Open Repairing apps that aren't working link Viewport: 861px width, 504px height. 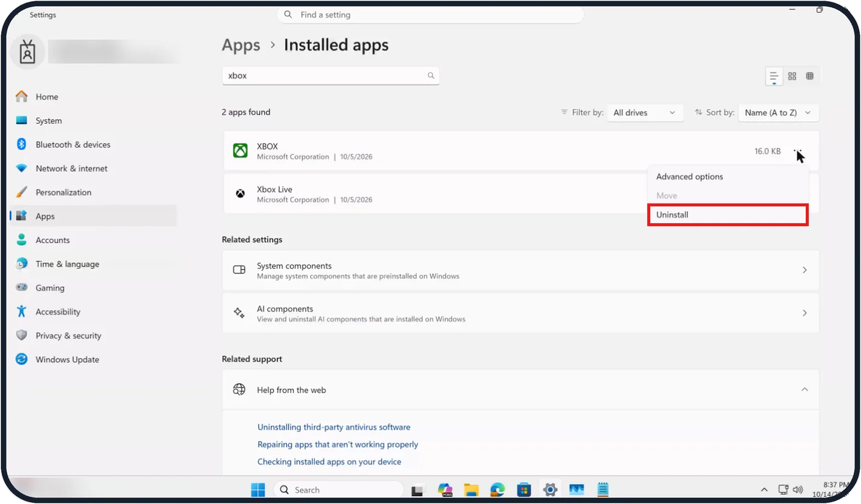pos(337,445)
